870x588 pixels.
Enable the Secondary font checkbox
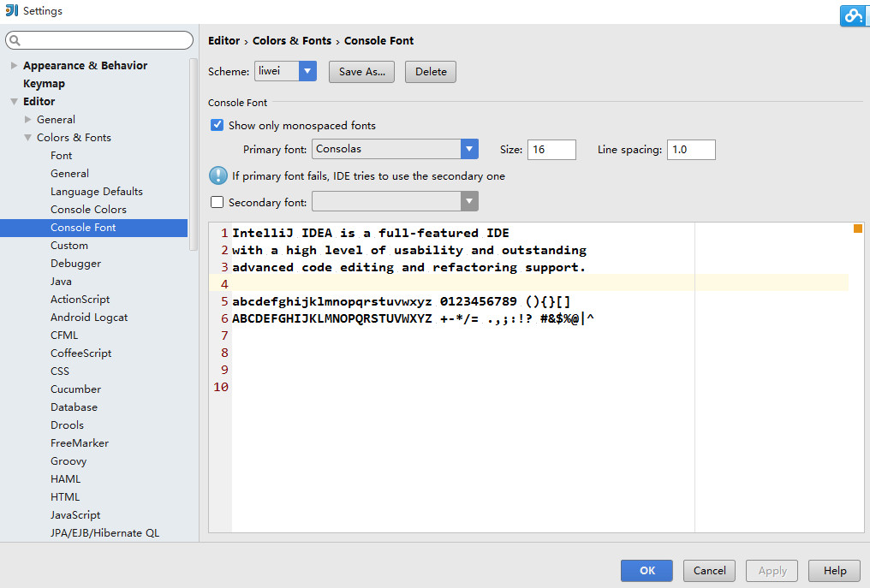coord(217,202)
